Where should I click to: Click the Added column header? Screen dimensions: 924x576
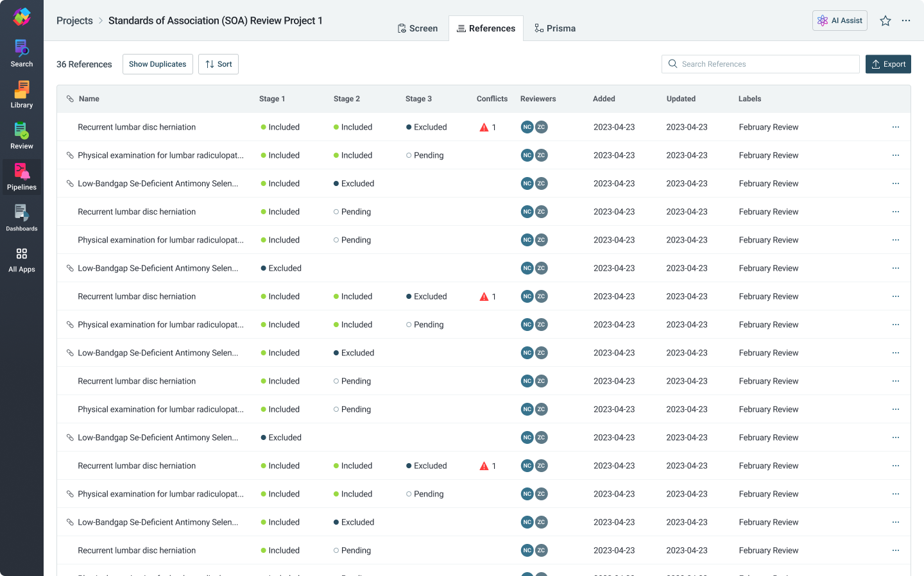(x=604, y=99)
